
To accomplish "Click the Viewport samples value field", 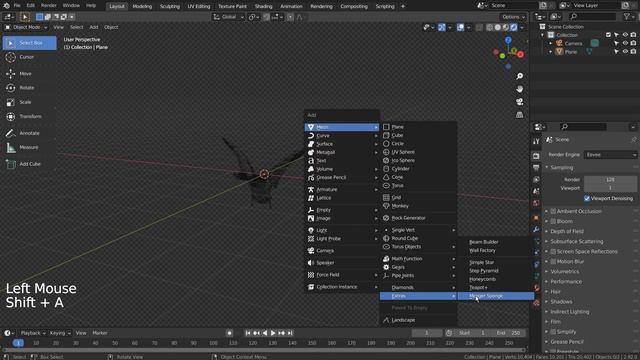I will coord(610,188).
